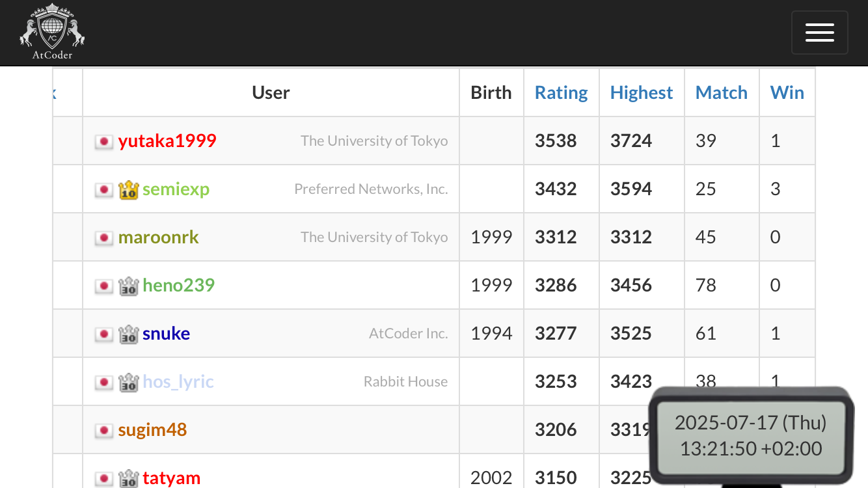Open maroonrk user profile
The width and height of the screenshot is (868, 488).
[x=159, y=237]
